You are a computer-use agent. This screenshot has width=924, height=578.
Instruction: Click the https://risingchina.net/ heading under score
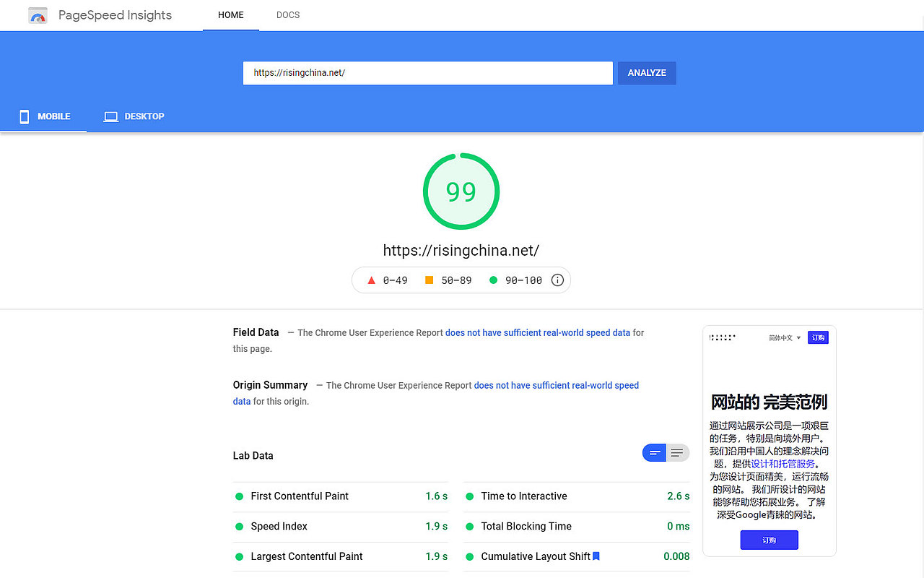click(461, 251)
